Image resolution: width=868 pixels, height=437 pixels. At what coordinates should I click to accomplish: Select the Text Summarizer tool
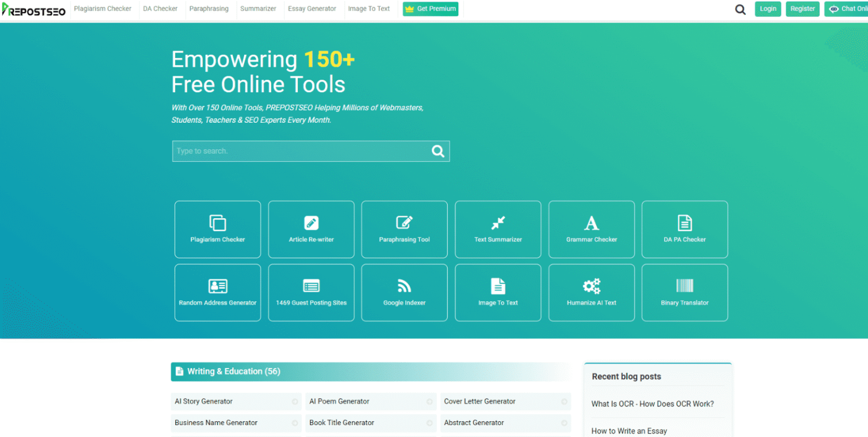coord(498,229)
